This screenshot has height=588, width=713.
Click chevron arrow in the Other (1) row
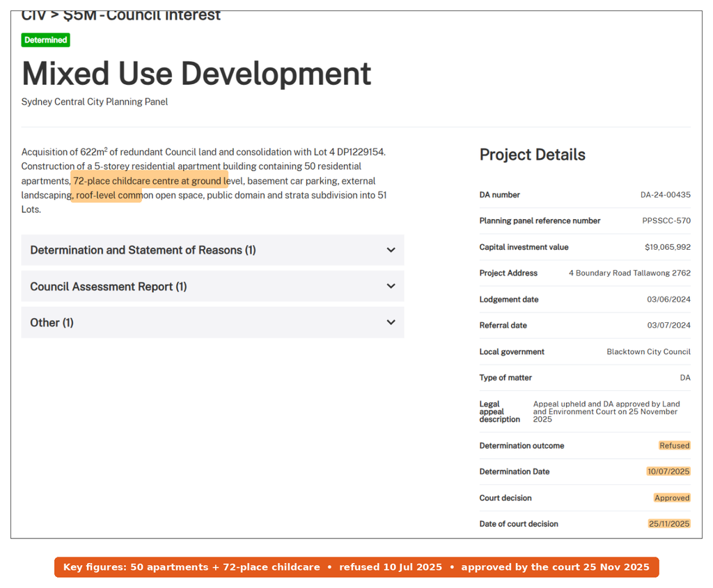tap(391, 322)
